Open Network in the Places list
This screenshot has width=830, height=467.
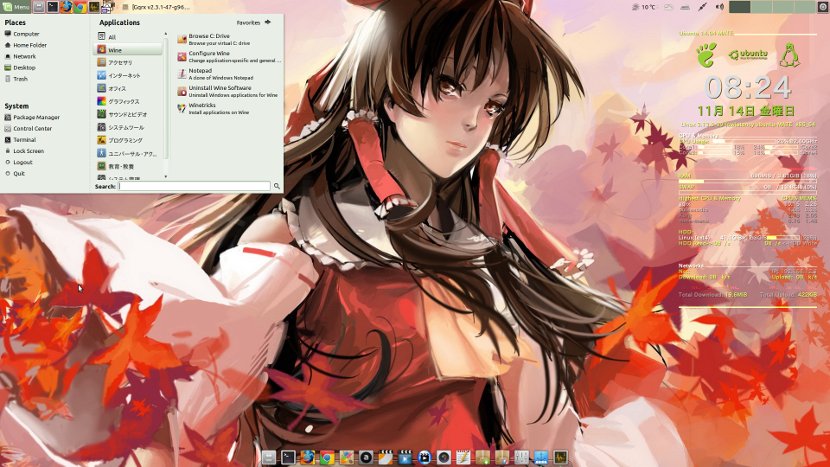coord(21,56)
